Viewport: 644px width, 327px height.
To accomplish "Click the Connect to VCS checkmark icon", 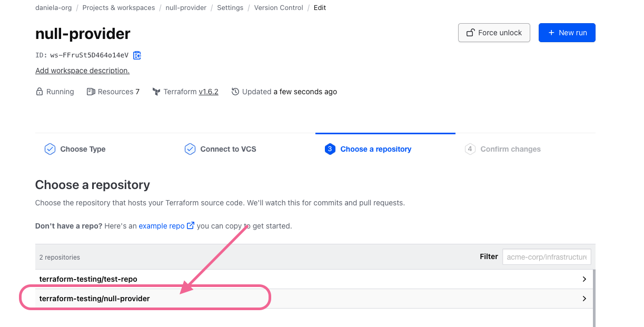I will coord(190,149).
